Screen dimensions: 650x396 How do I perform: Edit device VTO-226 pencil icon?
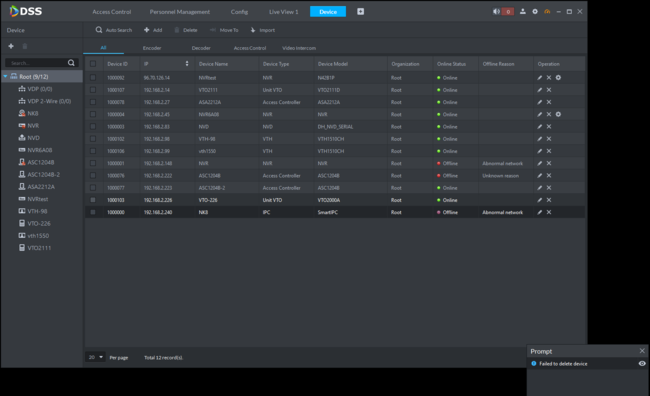pyautogui.click(x=540, y=200)
